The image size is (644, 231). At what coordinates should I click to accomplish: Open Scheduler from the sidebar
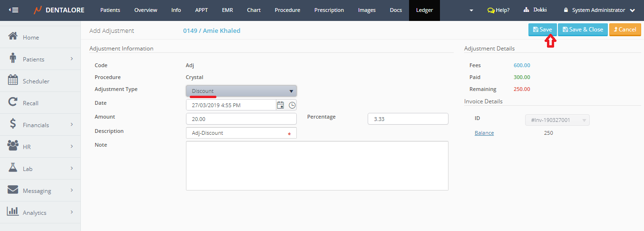pos(36,81)
